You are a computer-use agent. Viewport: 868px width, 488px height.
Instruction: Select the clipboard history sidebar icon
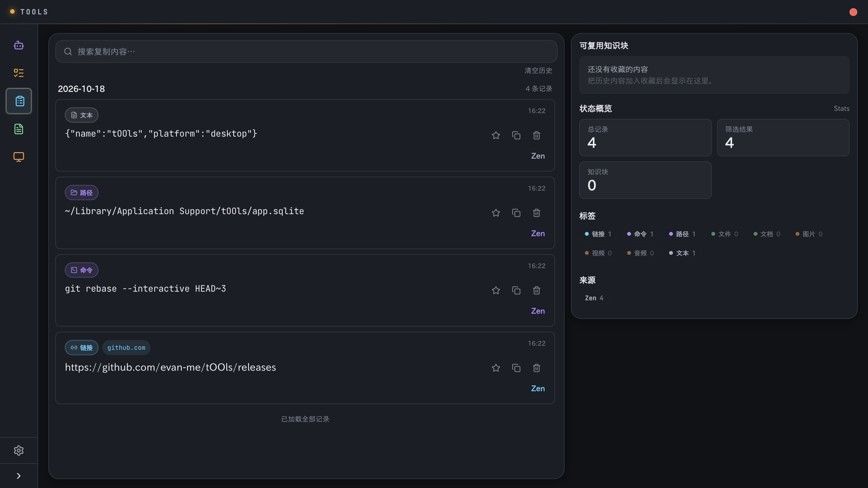[x=19, y=101]
